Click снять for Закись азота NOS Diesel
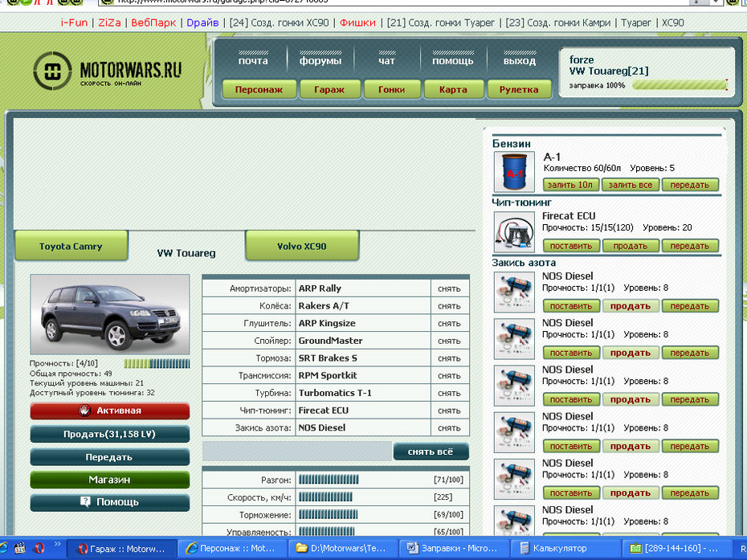 (449, 428)
